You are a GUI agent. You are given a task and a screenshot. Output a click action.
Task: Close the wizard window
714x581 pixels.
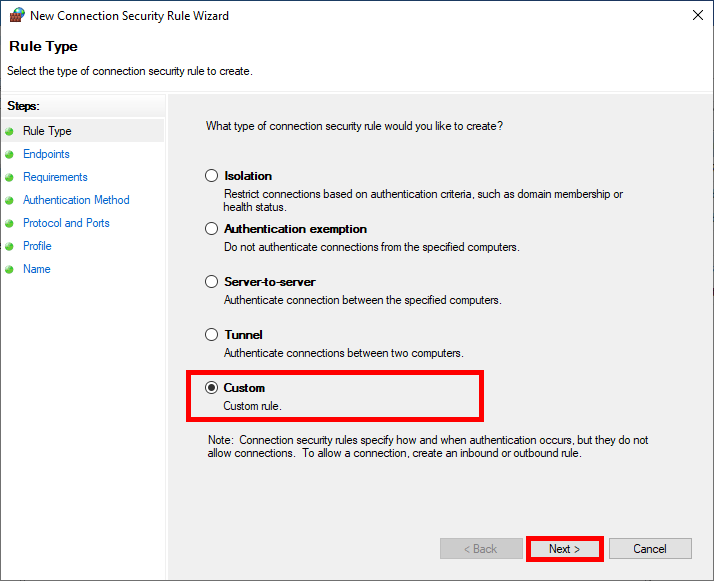click(x=698, y=15)
